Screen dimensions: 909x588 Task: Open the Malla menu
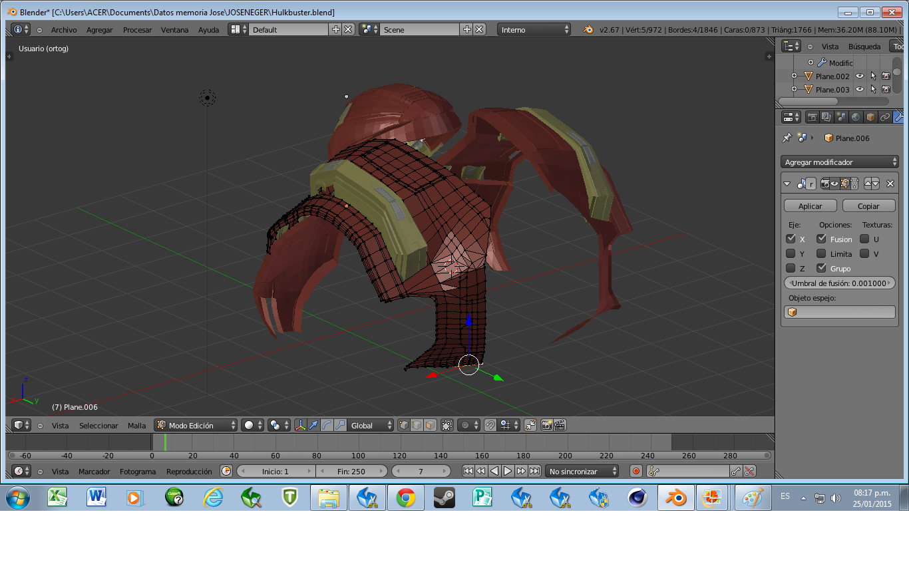[x=136, y=426]
